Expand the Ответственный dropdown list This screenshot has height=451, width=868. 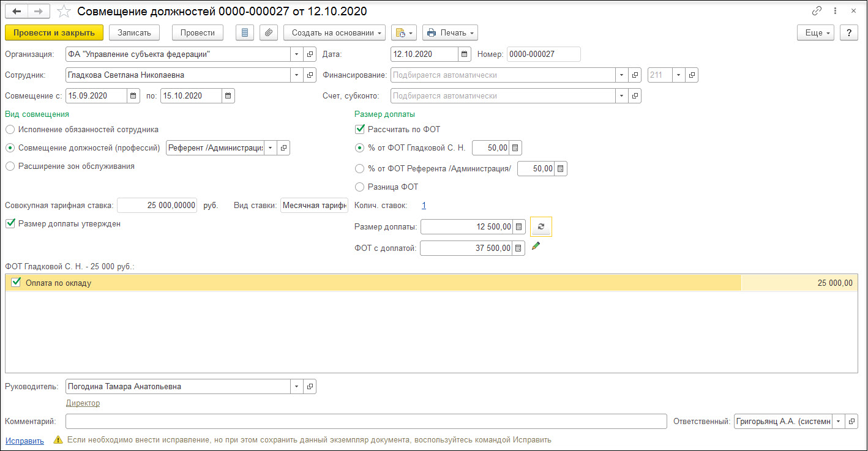tap(839, 421)
